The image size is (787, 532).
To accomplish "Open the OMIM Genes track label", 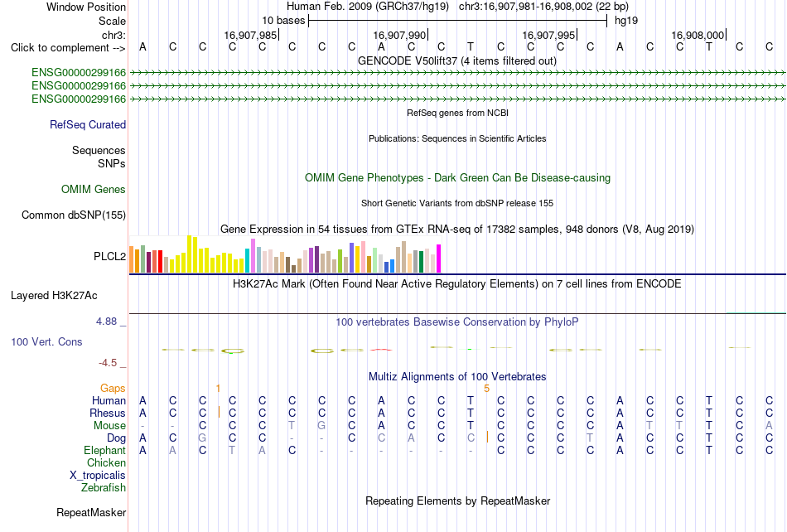I will 94,189.
